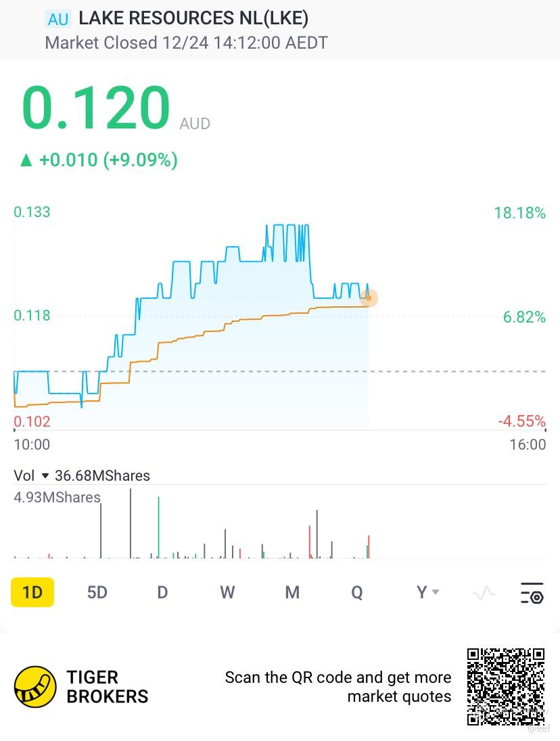Tap the Tiger Brokers logo icon
The image size is (560, 741).
[35, 686]
